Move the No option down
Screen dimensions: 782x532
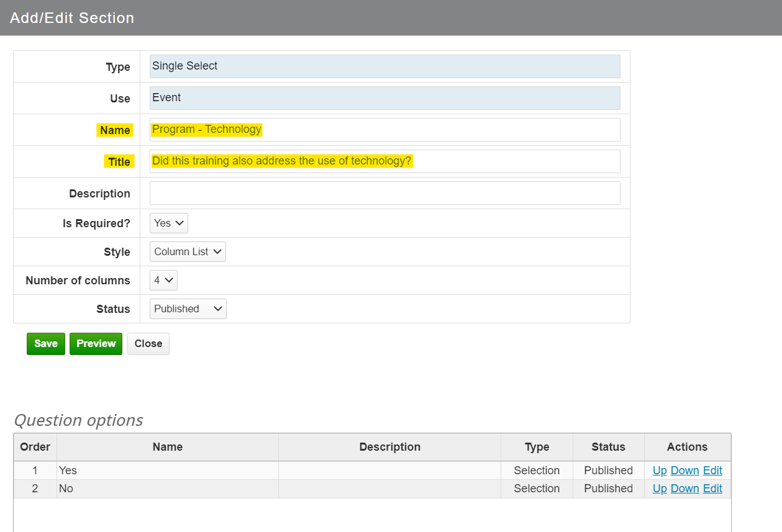tap(684, 488)
